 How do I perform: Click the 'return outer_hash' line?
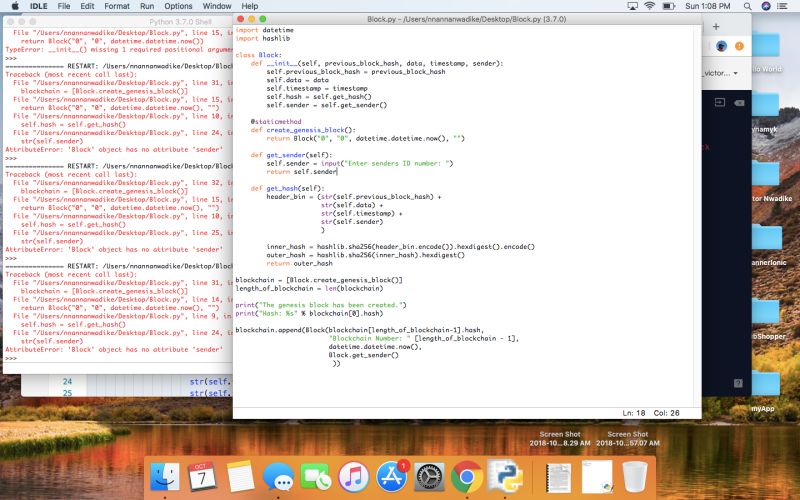(299, 263)
